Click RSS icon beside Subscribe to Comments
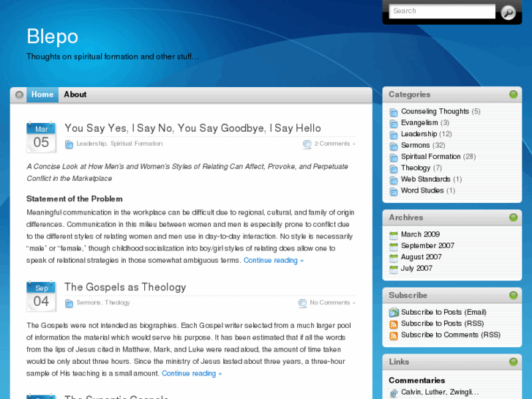 (394, 335)
